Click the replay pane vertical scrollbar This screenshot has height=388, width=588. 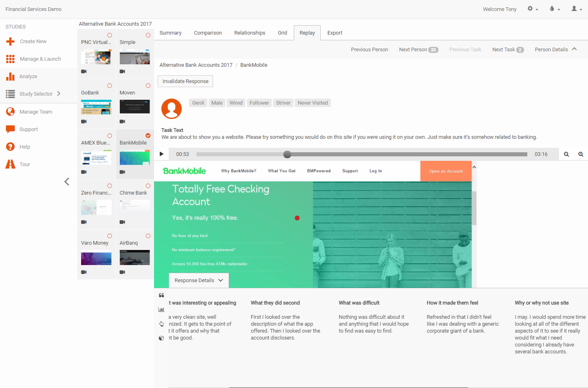tap(474, 208)
